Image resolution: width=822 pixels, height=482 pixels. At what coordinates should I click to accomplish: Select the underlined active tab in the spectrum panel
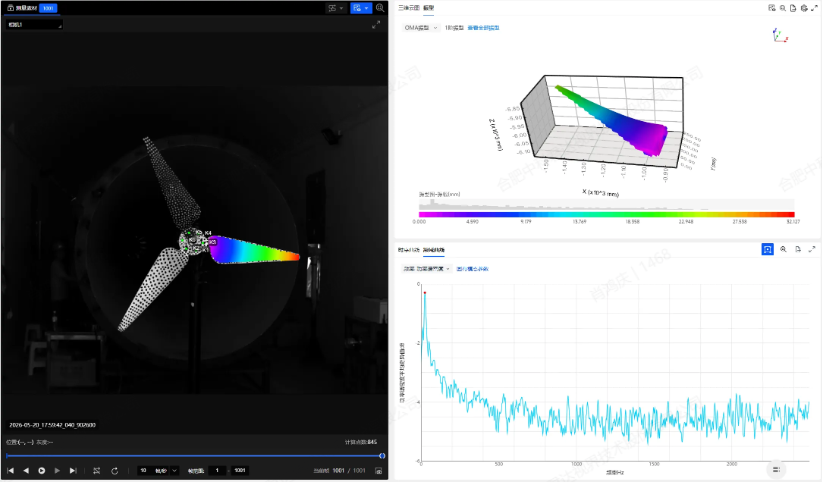click(434, 250)
